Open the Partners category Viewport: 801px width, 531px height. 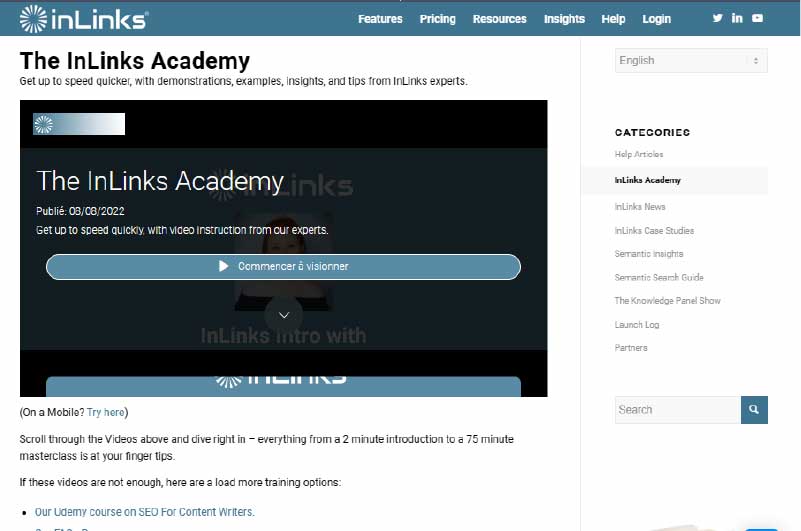(x=631, y=348)
